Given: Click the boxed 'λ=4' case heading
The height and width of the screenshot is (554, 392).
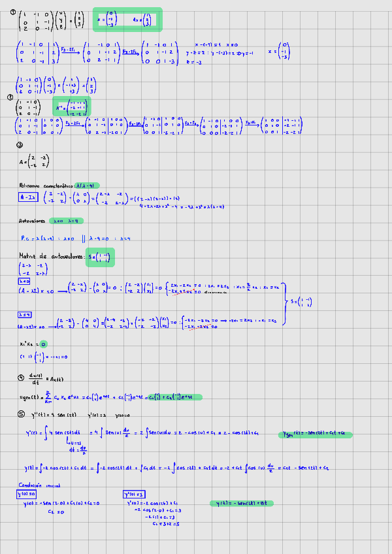Looking at the screenshot, I should click(x=25, y=314).
